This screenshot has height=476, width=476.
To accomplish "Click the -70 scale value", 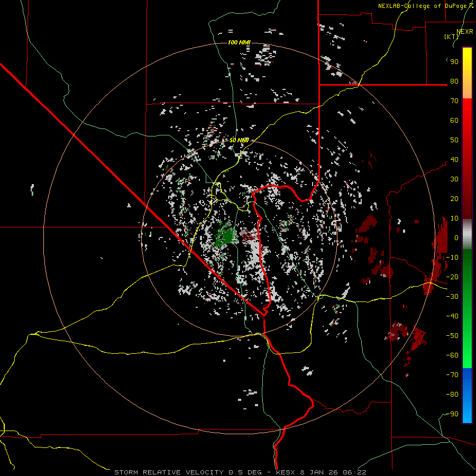I will point(452,375).
